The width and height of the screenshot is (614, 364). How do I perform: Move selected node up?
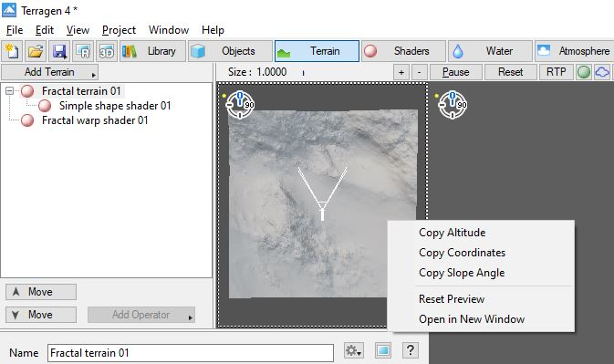41,292
